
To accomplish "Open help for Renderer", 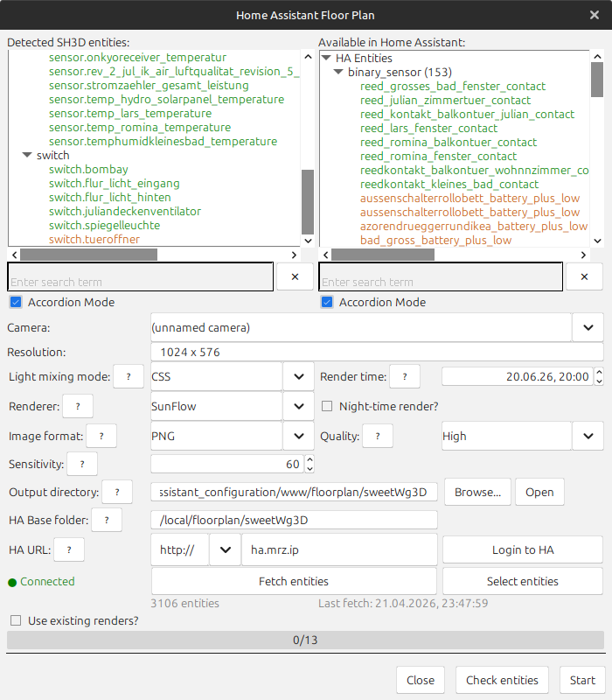I will coord(78,406).
